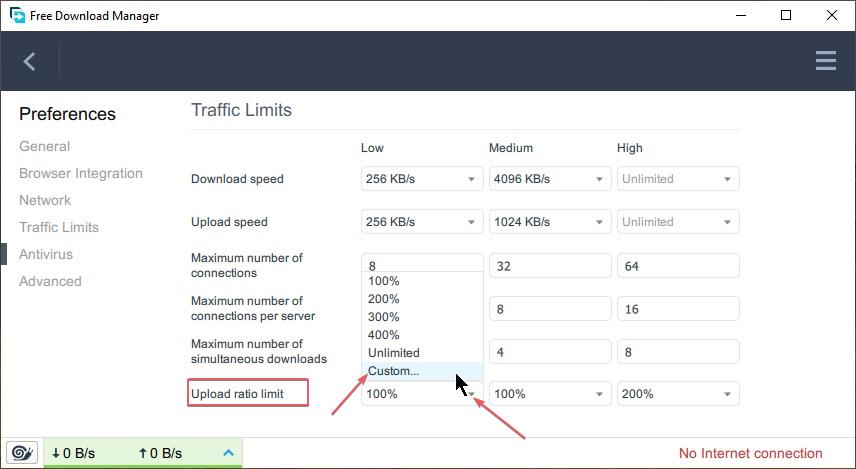The height and width of the screenshot is (469, 856).
Task: Select Custom... in the ratio list
Action: [x=422, y=371]
